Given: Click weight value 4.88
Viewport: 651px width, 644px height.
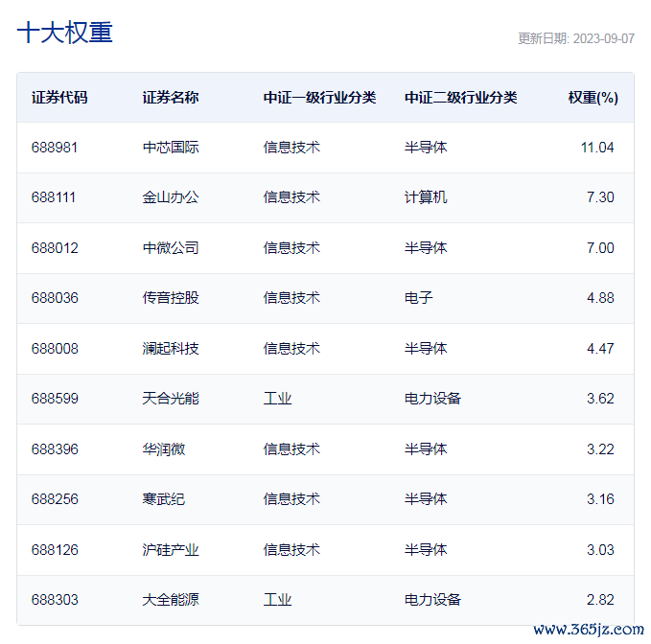Looking at the screenshot, I should coord(600,298).
